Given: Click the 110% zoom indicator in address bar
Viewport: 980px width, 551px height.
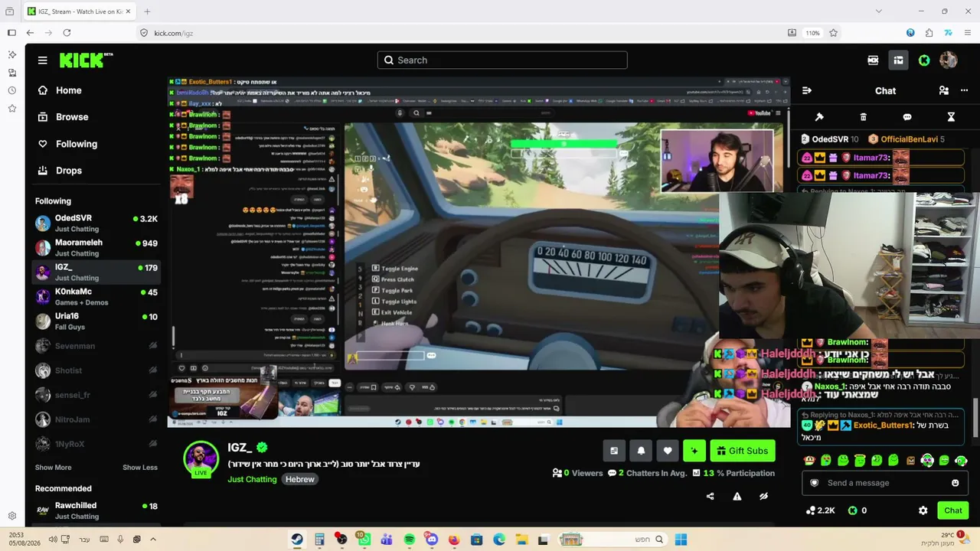Looking at the screenshot, I should [x=812, y=33].
